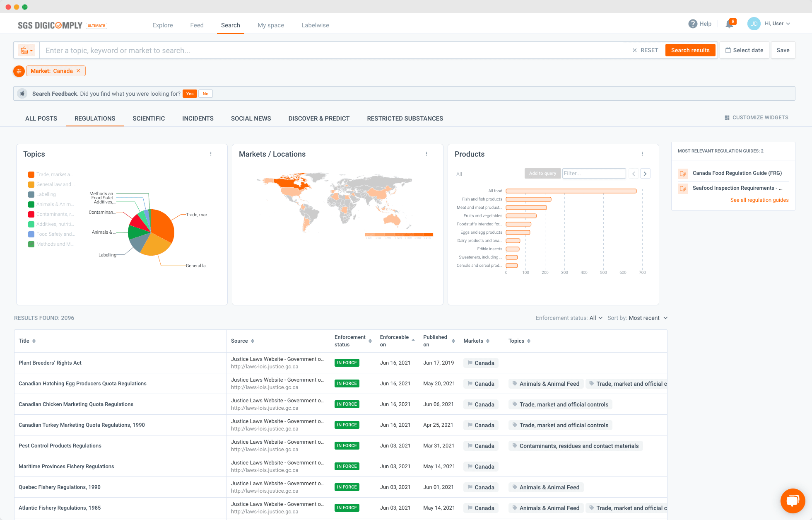Open the Products widget options menu
This screenshot has width=812, height=520.
pyautogui.click(x=642, y=154)
